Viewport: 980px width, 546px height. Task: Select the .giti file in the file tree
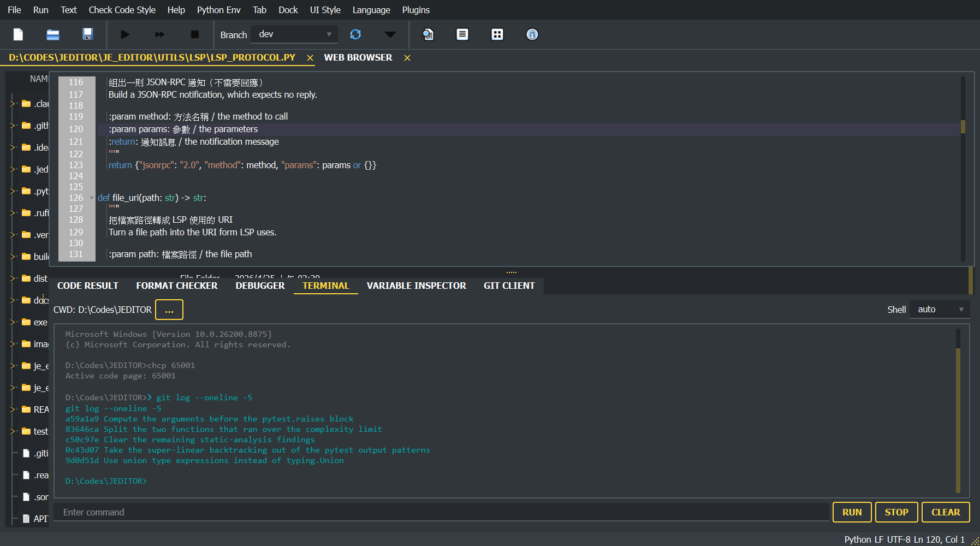(x=35, y=453)
